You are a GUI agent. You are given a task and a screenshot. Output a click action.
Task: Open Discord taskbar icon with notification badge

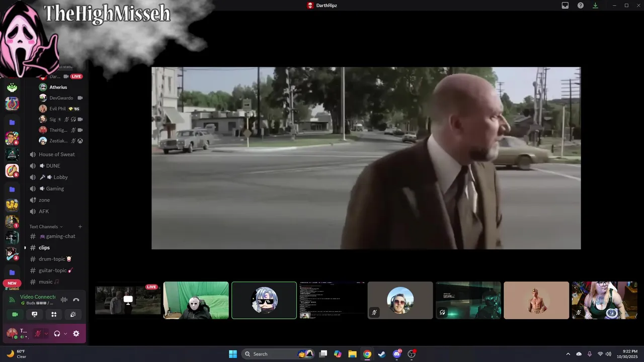coord(397,354)
